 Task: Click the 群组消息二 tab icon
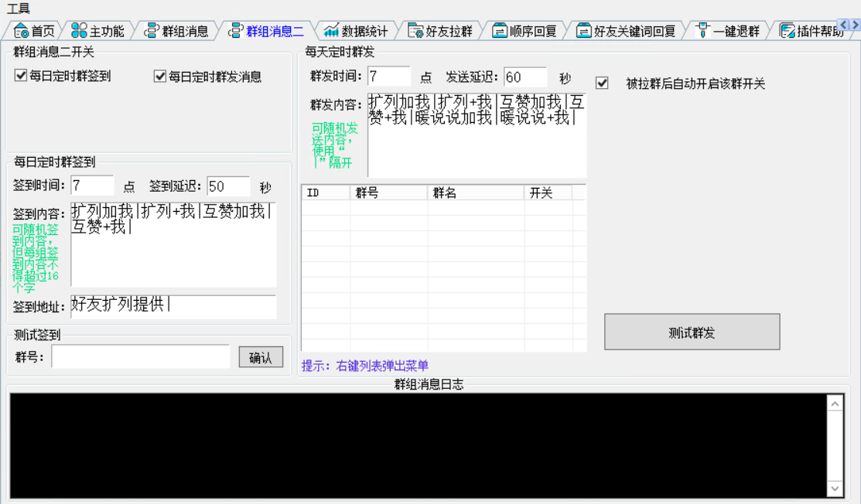click(236, 31)
